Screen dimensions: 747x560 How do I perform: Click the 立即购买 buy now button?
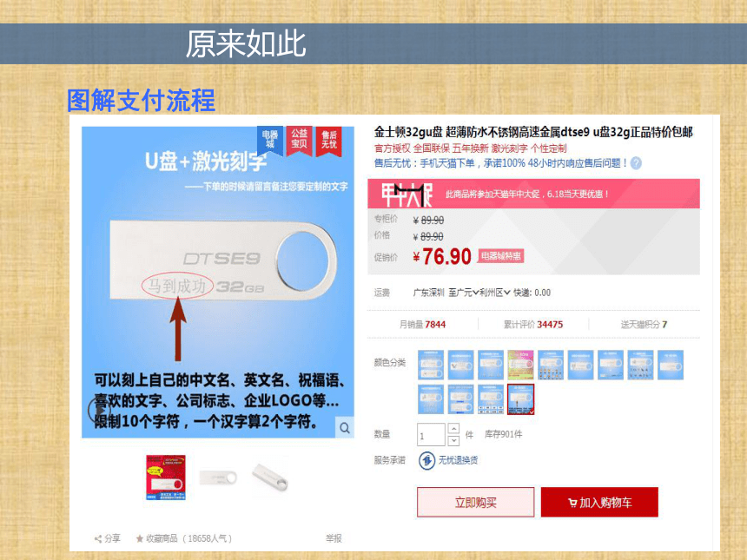click(x=475, y=502)
